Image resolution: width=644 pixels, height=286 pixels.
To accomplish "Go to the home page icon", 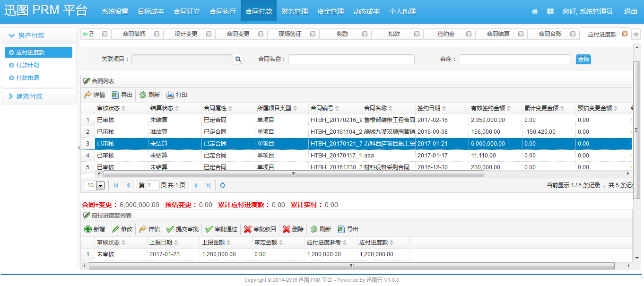I will point(535,11).
